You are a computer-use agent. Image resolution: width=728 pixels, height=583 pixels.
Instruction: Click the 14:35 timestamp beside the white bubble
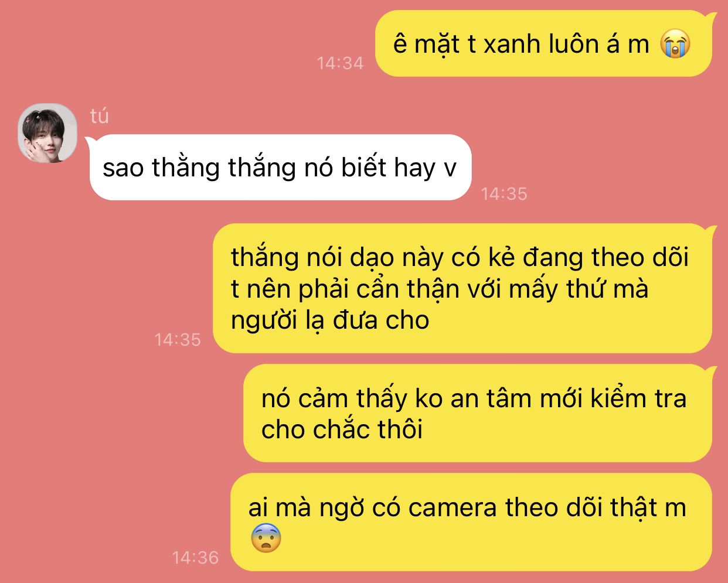[504, 193]
